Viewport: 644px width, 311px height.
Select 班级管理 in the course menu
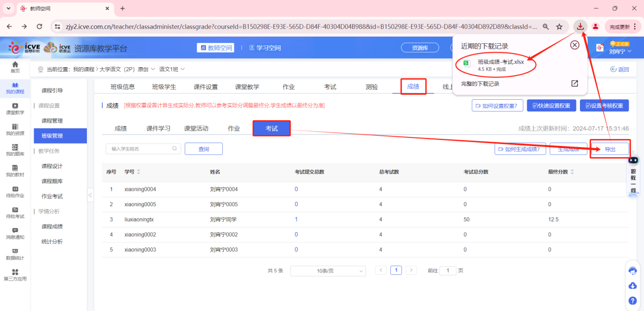[x=52, y=136]
